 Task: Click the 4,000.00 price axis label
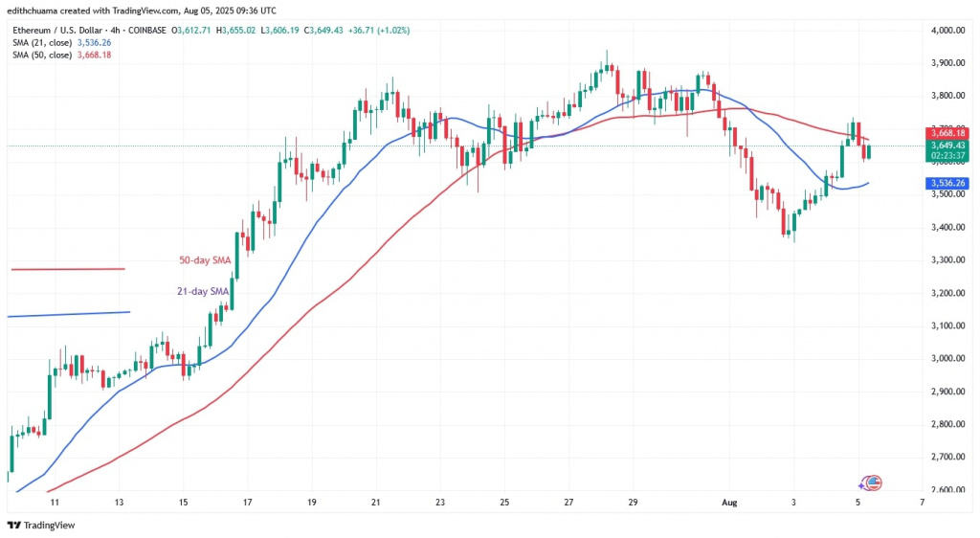pos(947,31)
